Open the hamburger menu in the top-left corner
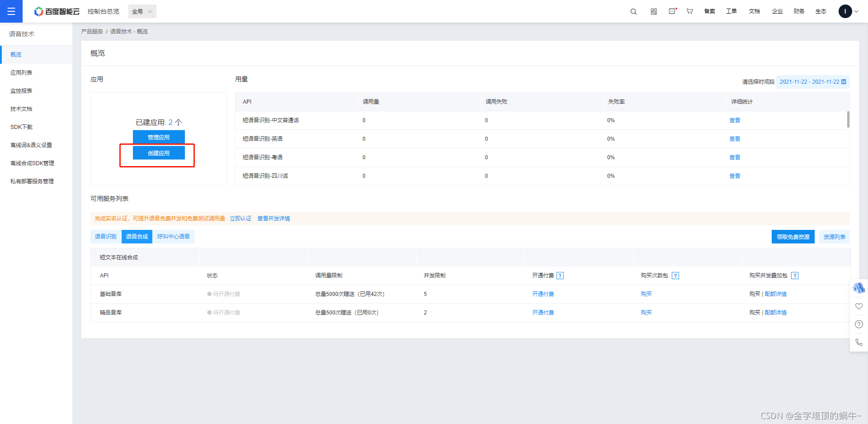Image resolution: width=868 pixels, height=424 pixels. (11, 11)
